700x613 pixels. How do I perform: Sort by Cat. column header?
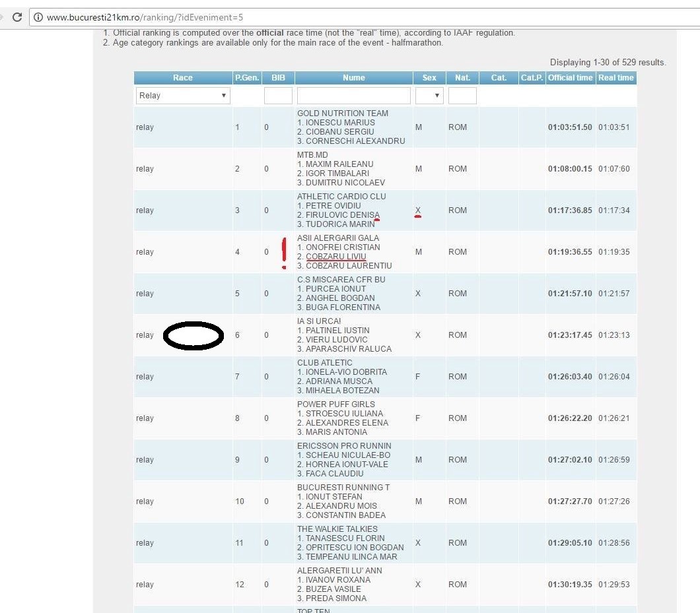[x=499, y=78]
